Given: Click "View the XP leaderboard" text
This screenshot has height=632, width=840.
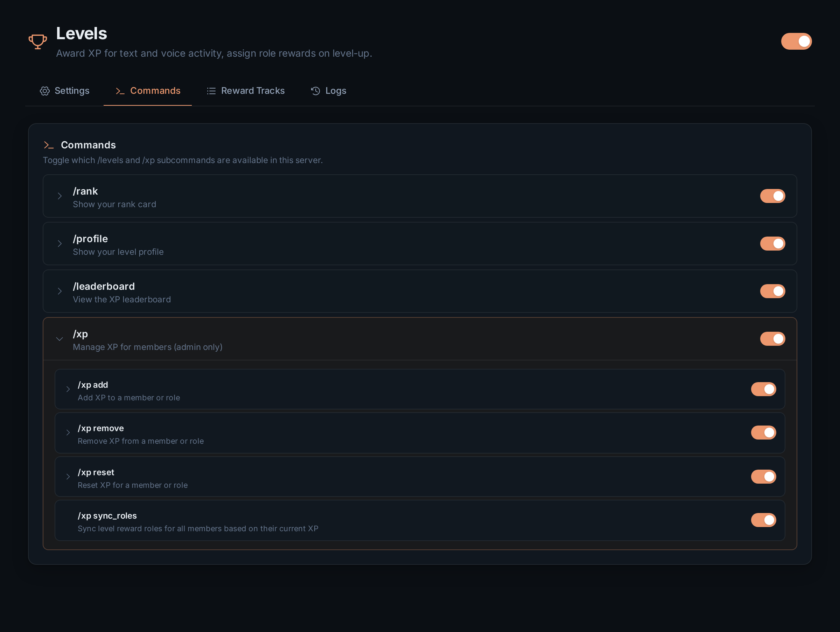Looking at the screenshot, I should (122, 300).
